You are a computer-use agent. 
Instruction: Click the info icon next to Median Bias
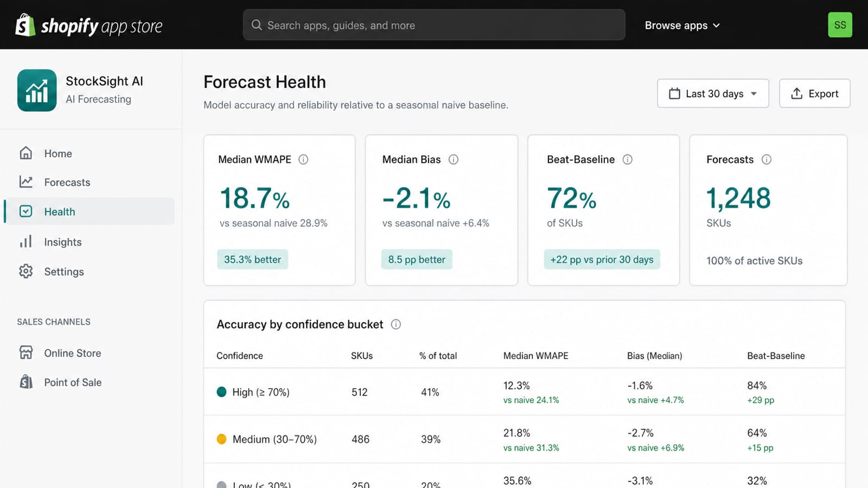coord(454,159)
